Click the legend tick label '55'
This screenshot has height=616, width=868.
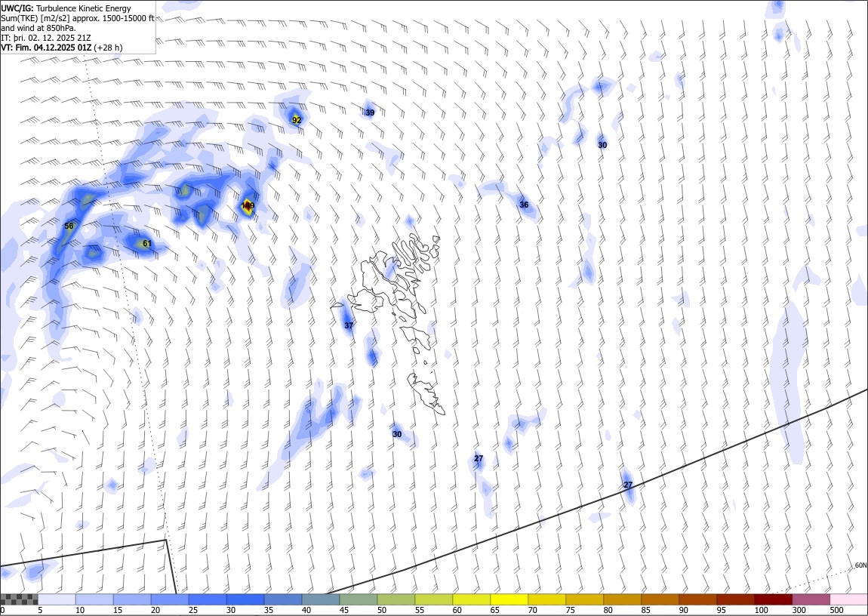(419, 610)
